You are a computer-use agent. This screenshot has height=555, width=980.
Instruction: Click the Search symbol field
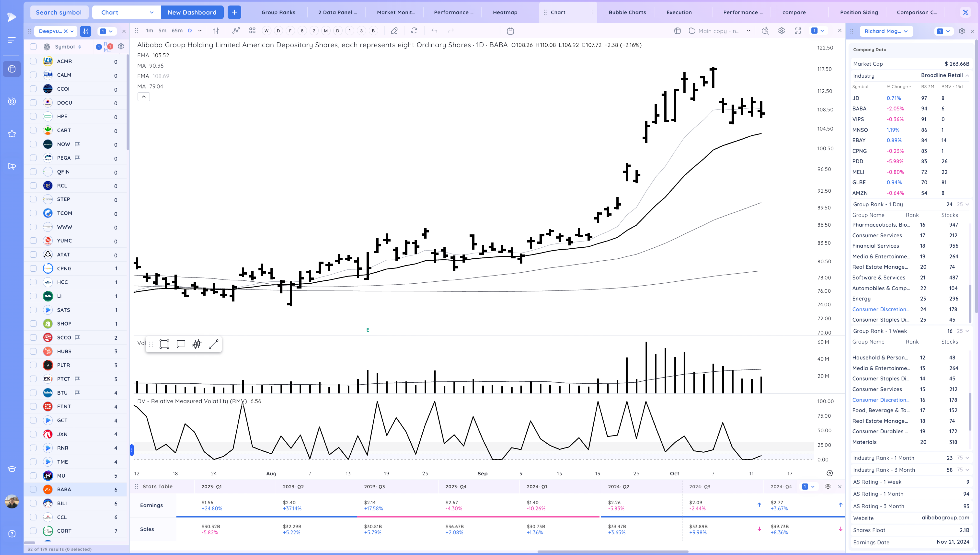click(59, 12)
